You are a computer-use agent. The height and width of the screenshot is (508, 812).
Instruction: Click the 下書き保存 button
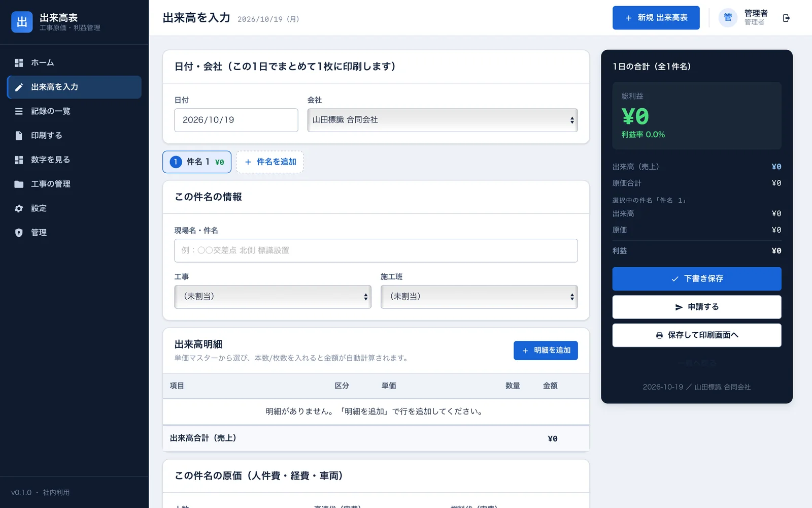point(697,279)
